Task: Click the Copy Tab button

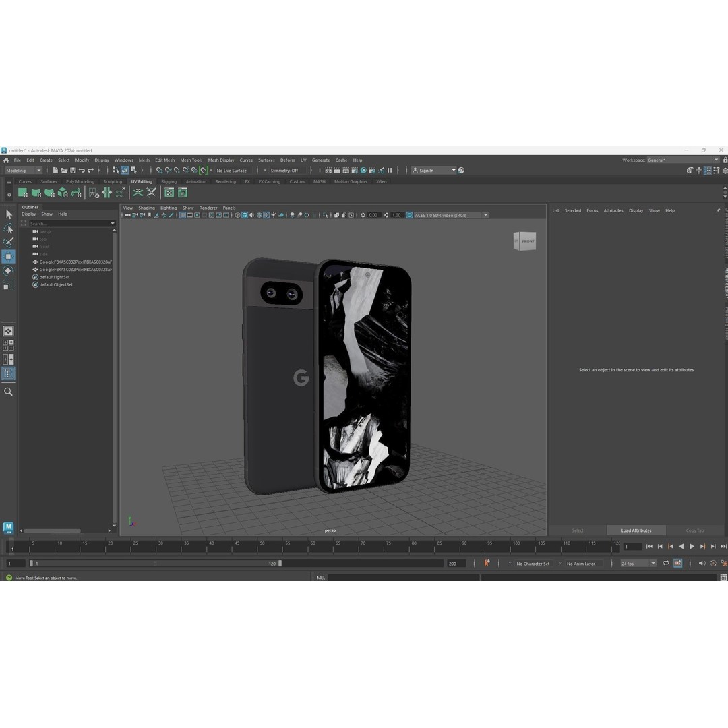Action: click(695, 530)
